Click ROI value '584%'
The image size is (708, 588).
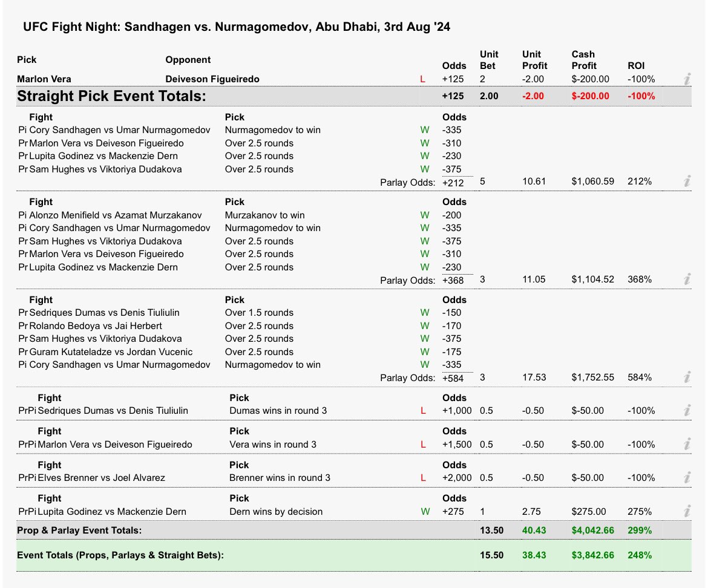click(x=640, y=377)
